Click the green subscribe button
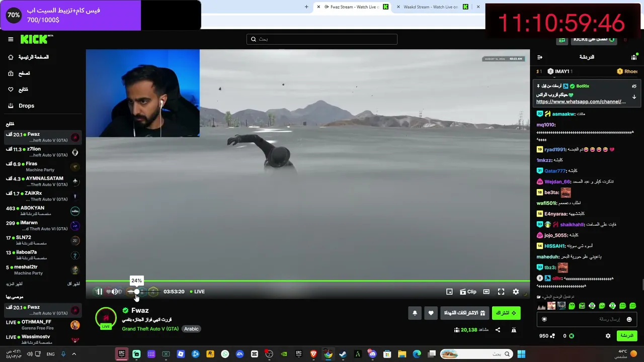 (x=506, y=313)
